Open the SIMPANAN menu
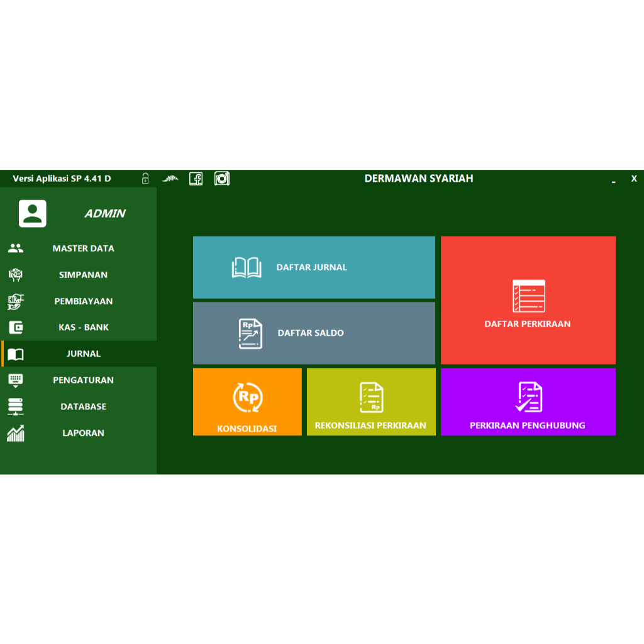The width and height of the screenshot is (644, 644). pos(79,275)
